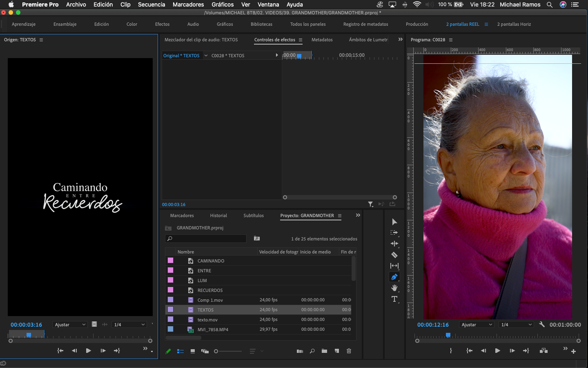This screenshot has height=368, width=588.
Task: Switch to the Metadatos tab
Action: 322,40
